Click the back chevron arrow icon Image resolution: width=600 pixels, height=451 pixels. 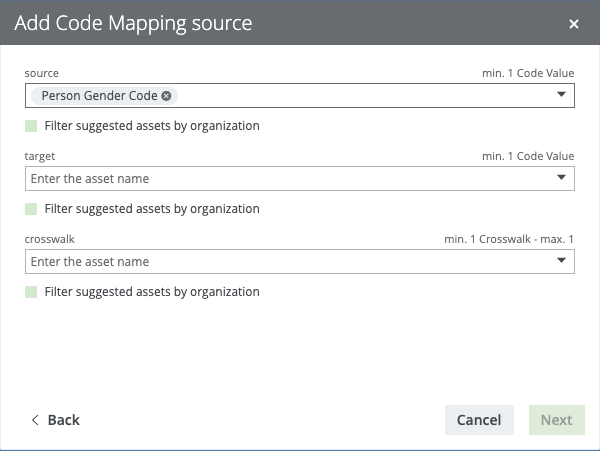35,420
